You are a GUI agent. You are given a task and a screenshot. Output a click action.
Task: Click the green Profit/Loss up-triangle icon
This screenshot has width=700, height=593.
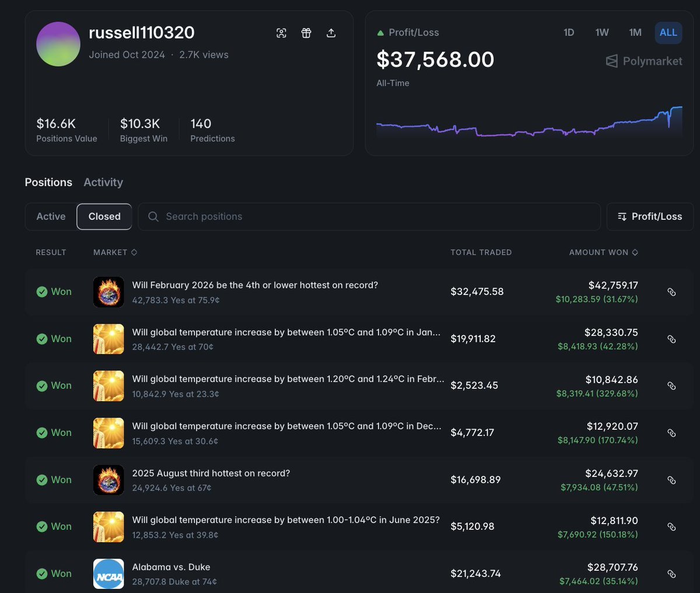click(x=380, y=33)
